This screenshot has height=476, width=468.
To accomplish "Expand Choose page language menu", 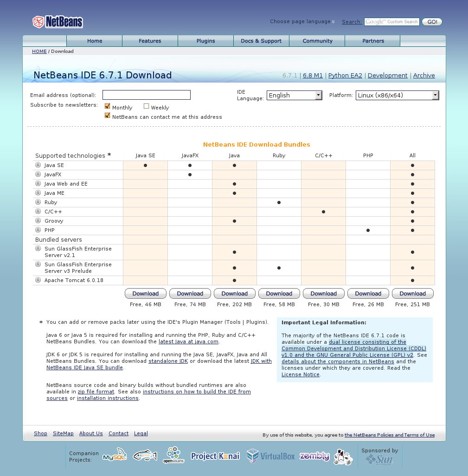I will click(302, 21).
